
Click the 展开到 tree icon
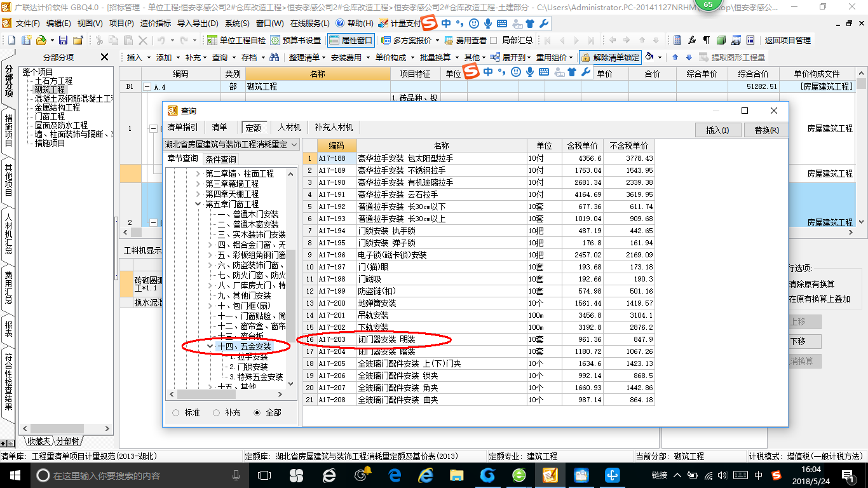click(495, 57)
